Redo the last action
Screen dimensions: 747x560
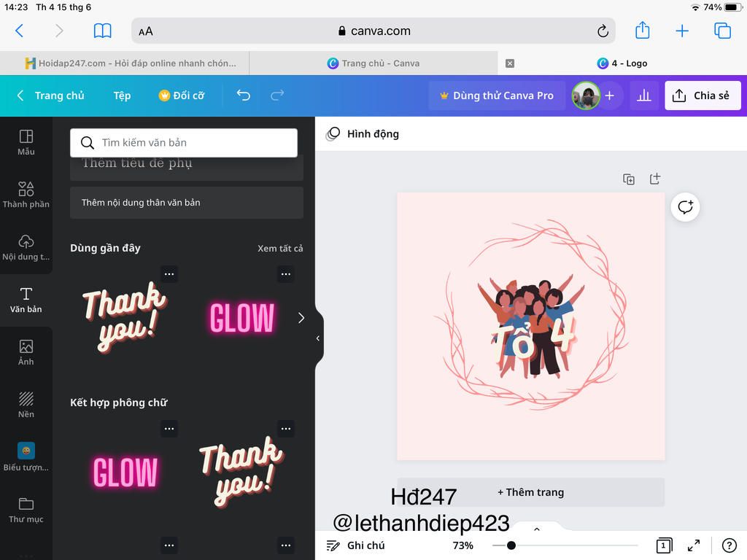pos(277,96)
